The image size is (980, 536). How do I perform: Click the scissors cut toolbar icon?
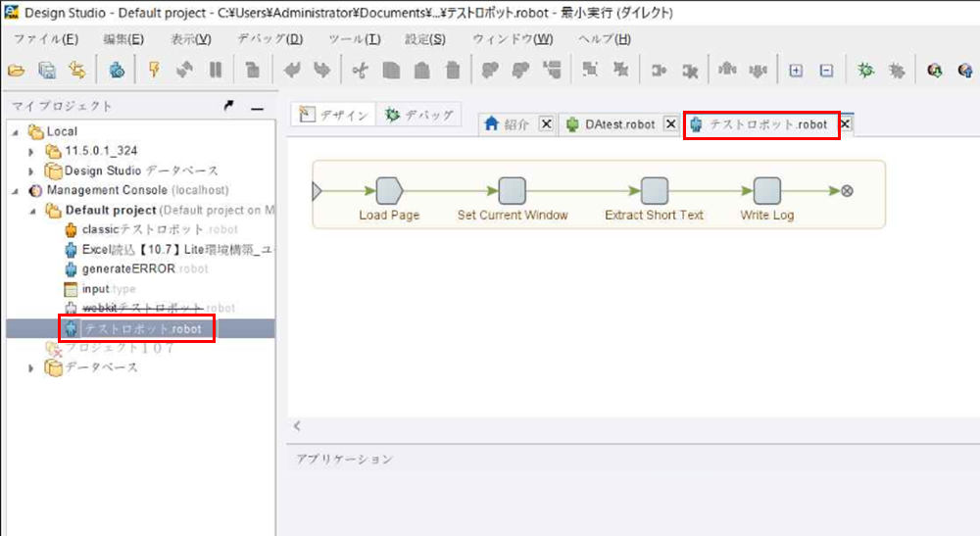point(360,70)
